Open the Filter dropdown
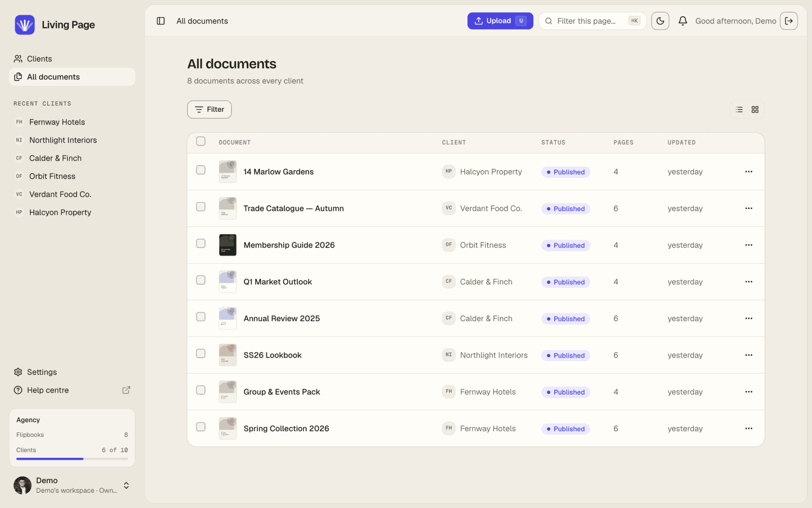Viewport: 812px width, 508px height. point(209,110)
